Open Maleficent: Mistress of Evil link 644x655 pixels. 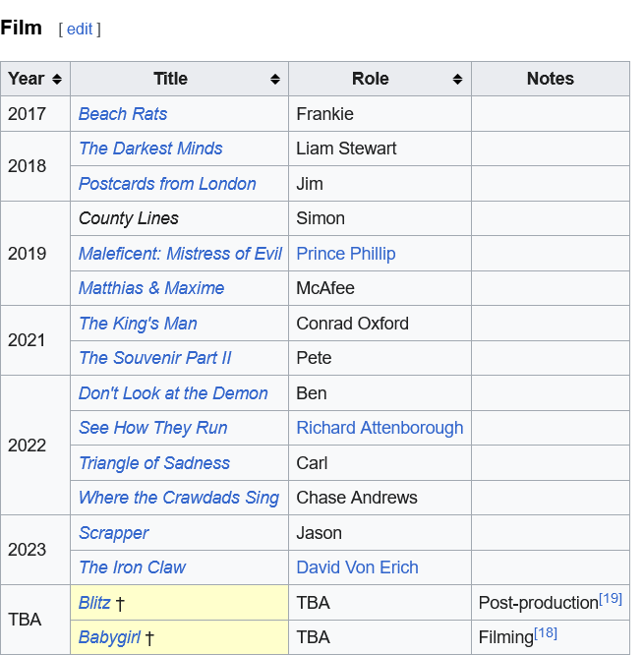180,254
